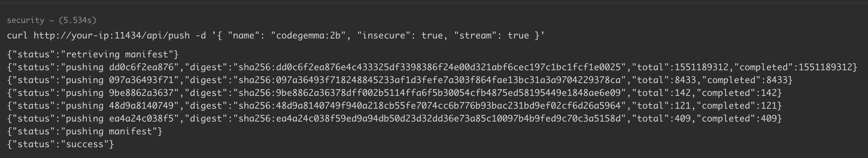The image size is (868, 158).
Task: Click the http://your-ip:11434/api/push URL
Action: click(x=111, y=35)
